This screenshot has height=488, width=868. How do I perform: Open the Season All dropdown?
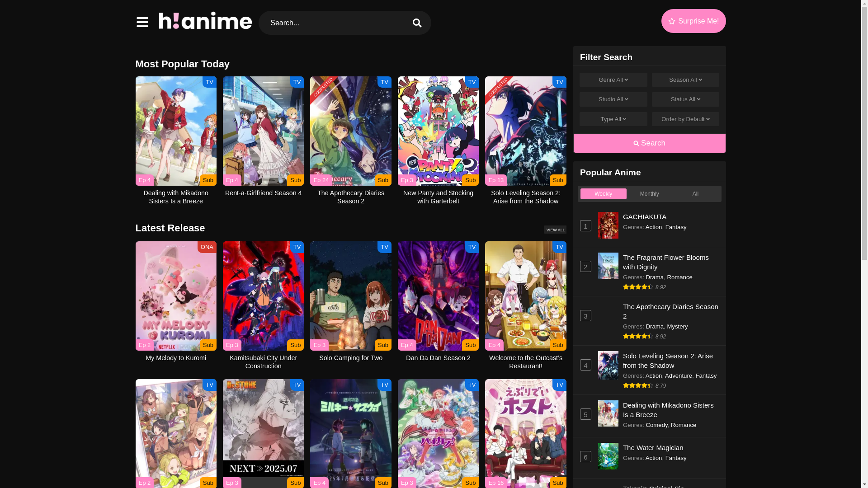click(685, 80)
